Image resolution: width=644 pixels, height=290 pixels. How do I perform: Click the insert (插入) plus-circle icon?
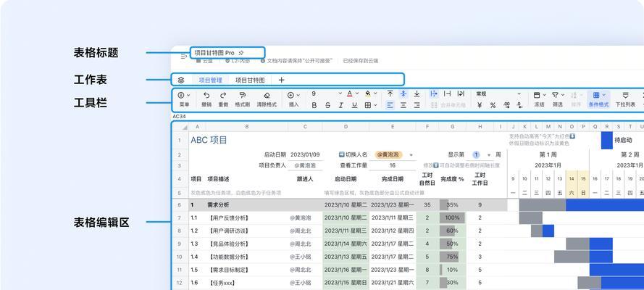coord(290,95)
